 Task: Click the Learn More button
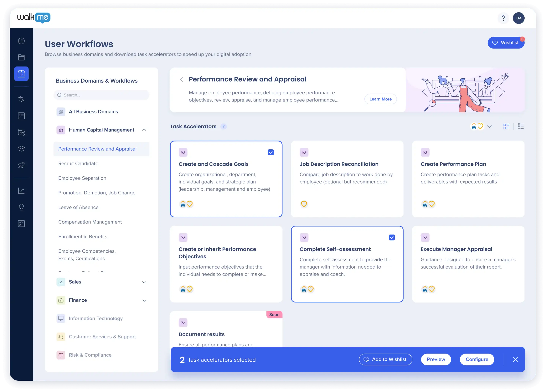[x=380, y=99]
